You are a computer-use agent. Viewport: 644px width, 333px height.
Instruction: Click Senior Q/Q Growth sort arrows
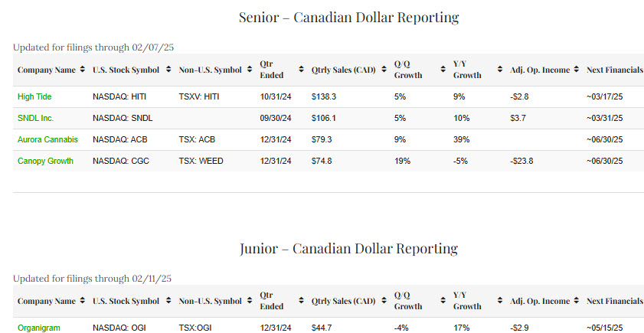tap(443, 70)
